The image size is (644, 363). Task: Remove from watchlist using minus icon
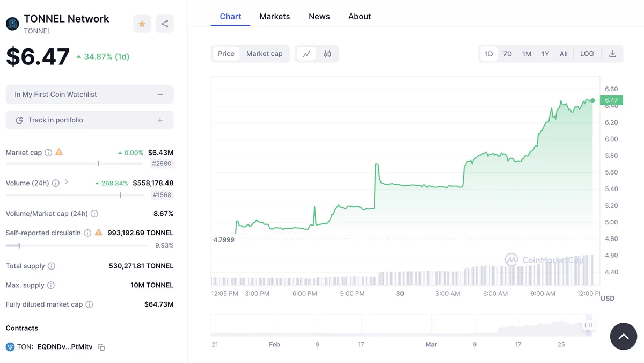[160, 95]
